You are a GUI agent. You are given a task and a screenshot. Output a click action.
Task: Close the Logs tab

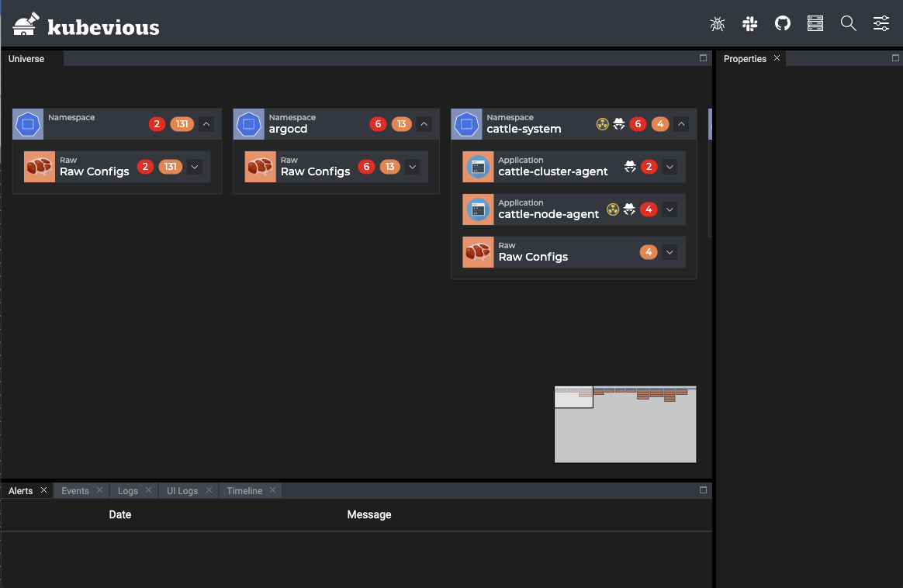click(149, 490)
